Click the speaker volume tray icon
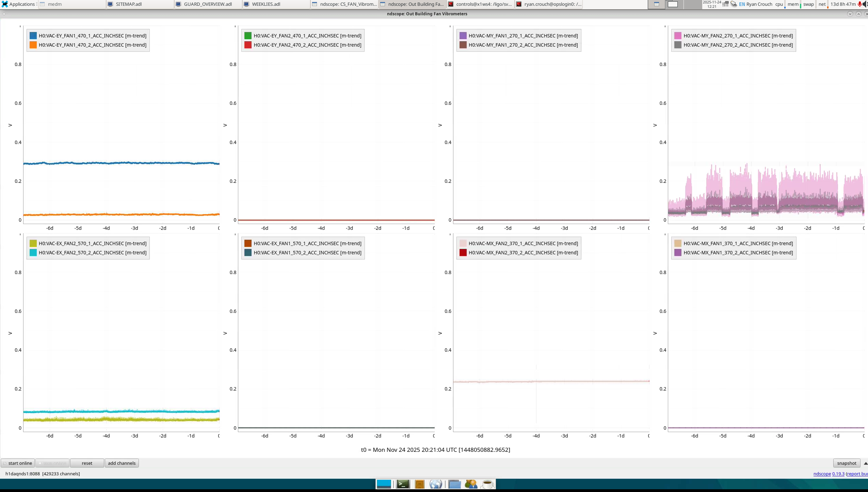 coord(865,4)
